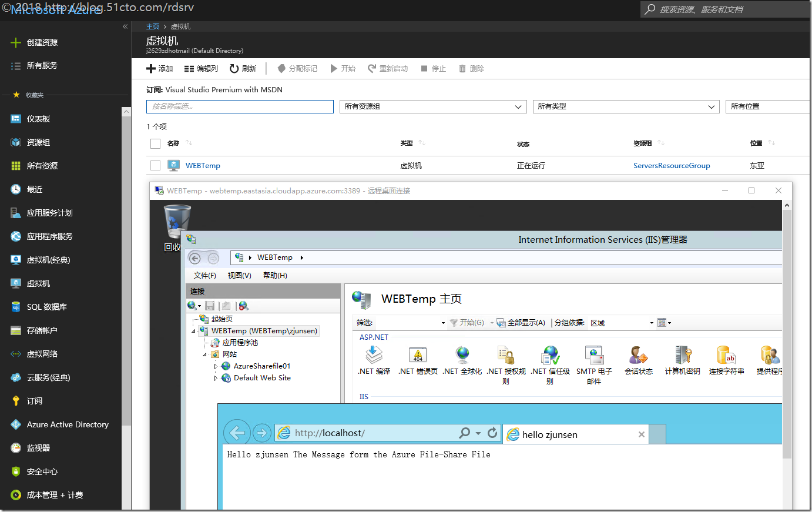Toggle select-all checkbox in VM table header
Viewport: 812px width, 512px height.
point(155,143)
